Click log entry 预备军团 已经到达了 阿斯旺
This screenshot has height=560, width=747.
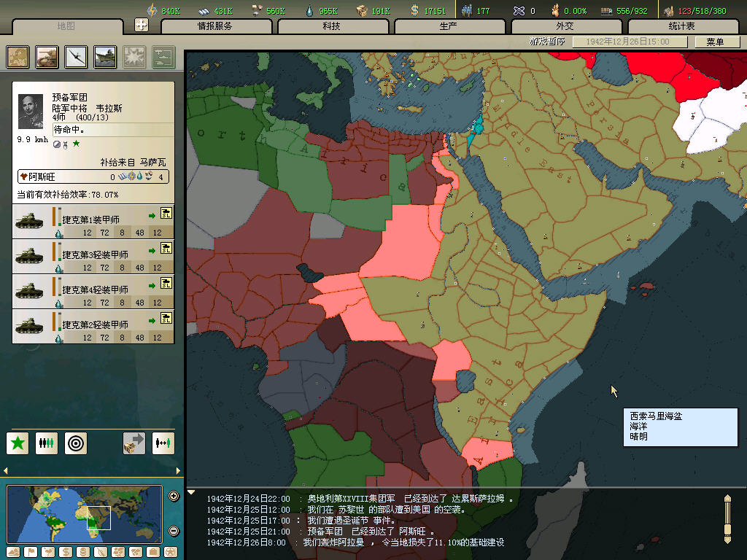pos(321,532)
